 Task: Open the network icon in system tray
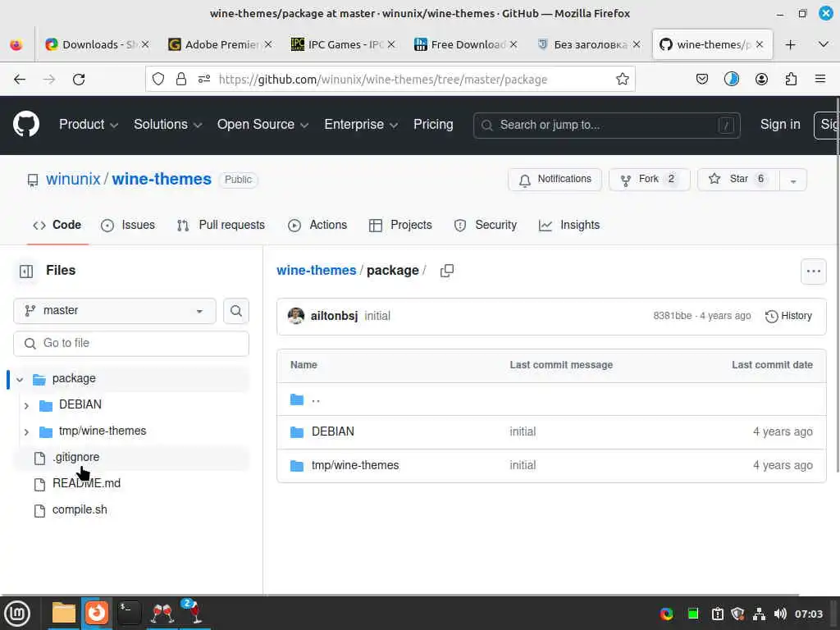[759, 614]
